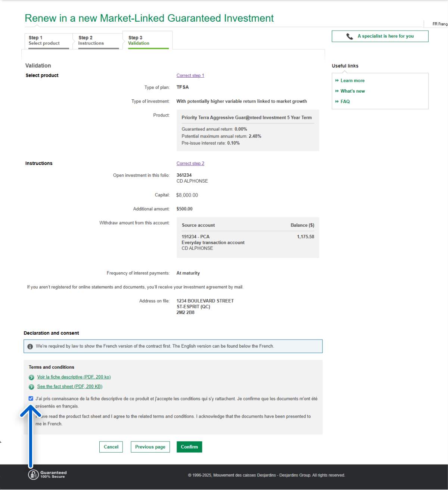The width and height of the screenshot is (448, 490).
Task: Open the Correct step 2 link
Action: point(190,164)
